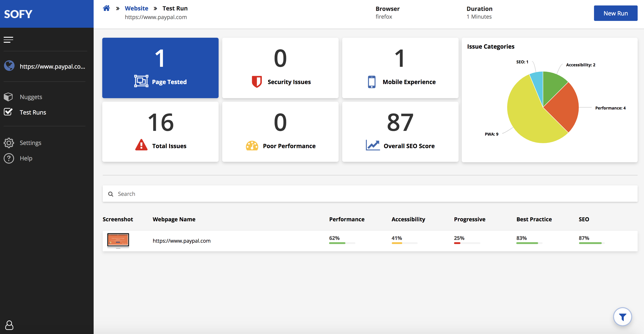644x334 pixels.
Task: Click the 'Accessibility: 2' chart label
Action: coord(581,65)
